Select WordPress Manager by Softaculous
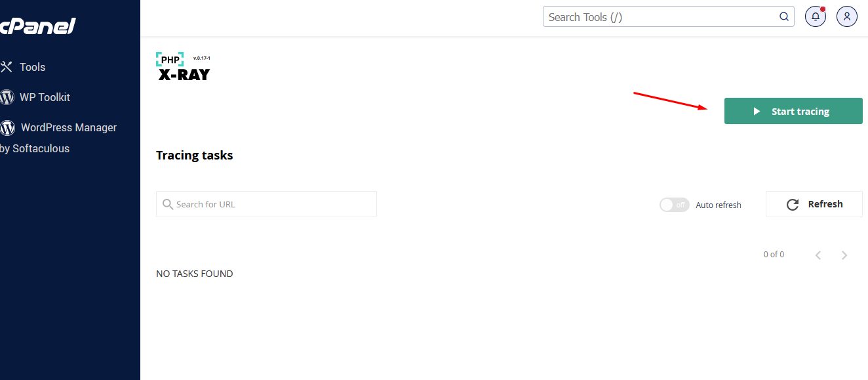The width and height of the screenshot is (868, 380). [58, 138]
